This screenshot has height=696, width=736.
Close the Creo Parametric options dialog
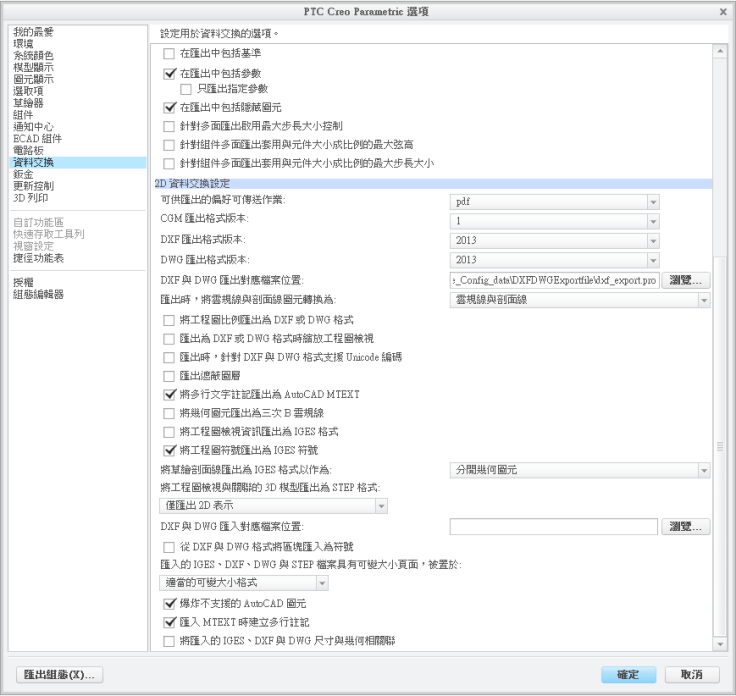(722, 9)
